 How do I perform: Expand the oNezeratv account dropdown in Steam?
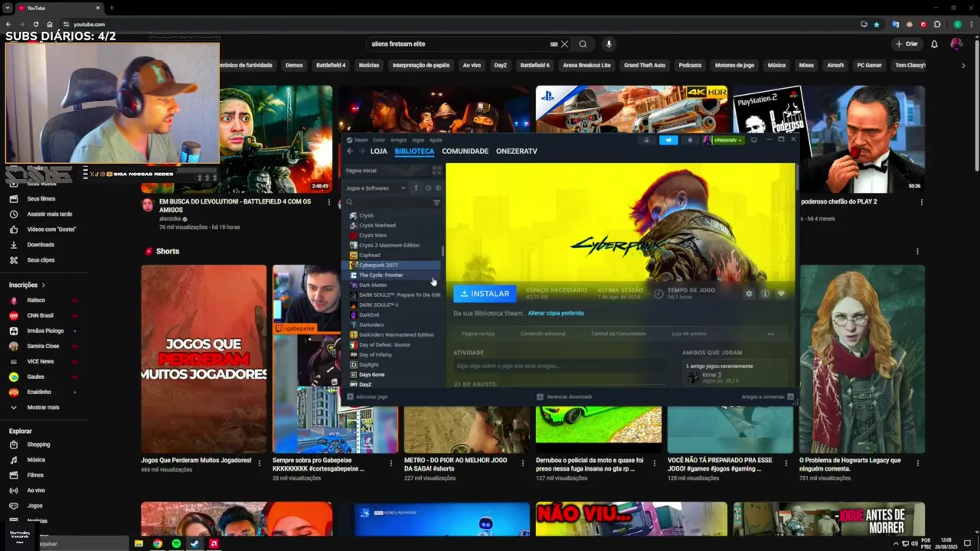(x=724, y=140)
